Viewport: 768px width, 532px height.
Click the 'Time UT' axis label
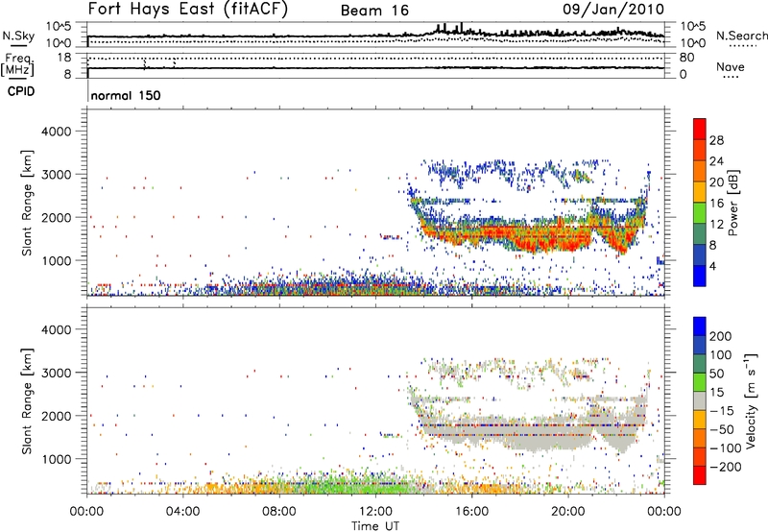(375, 526)
